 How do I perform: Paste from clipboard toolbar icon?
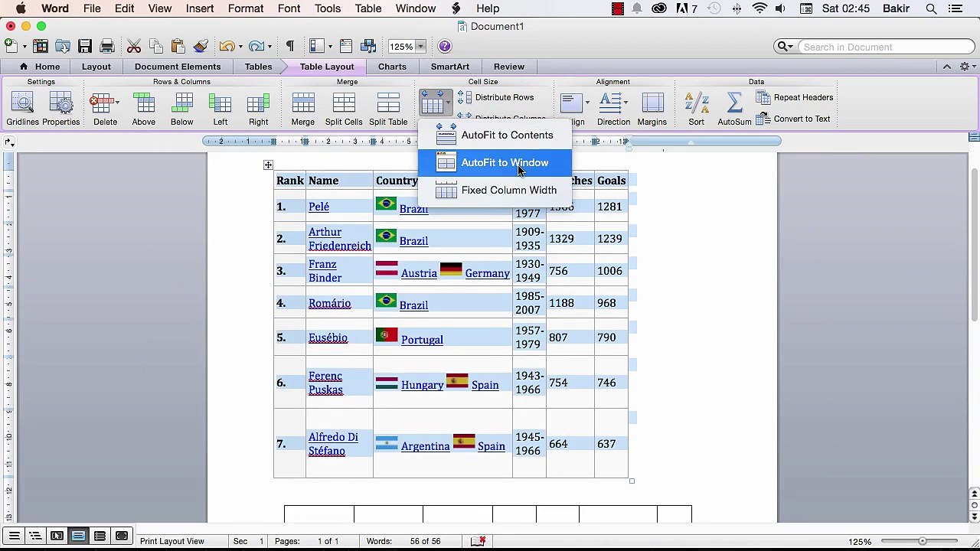(178, 47)
